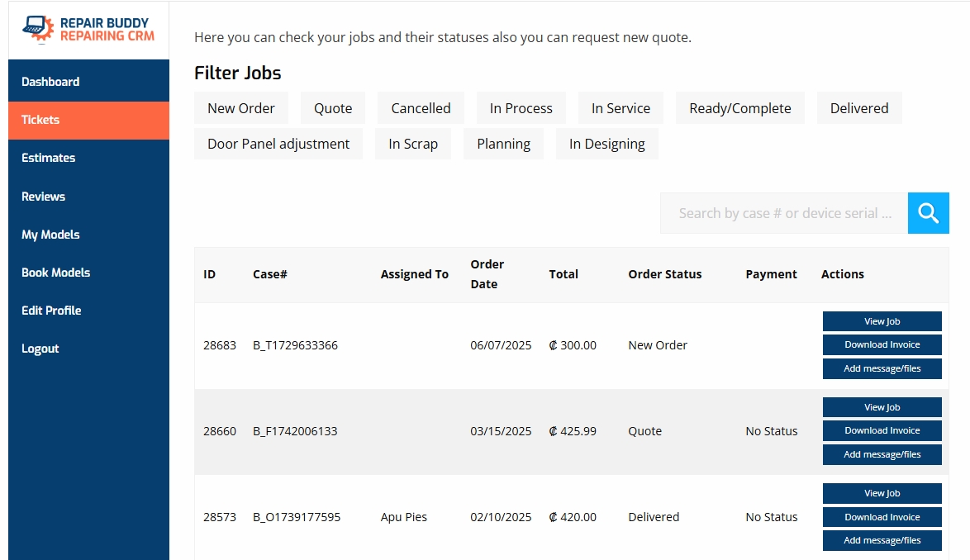The width and height of the screenshot is (970, 560).
Task: Click Logout in the sidebar
Action: [x=40, y=349]
